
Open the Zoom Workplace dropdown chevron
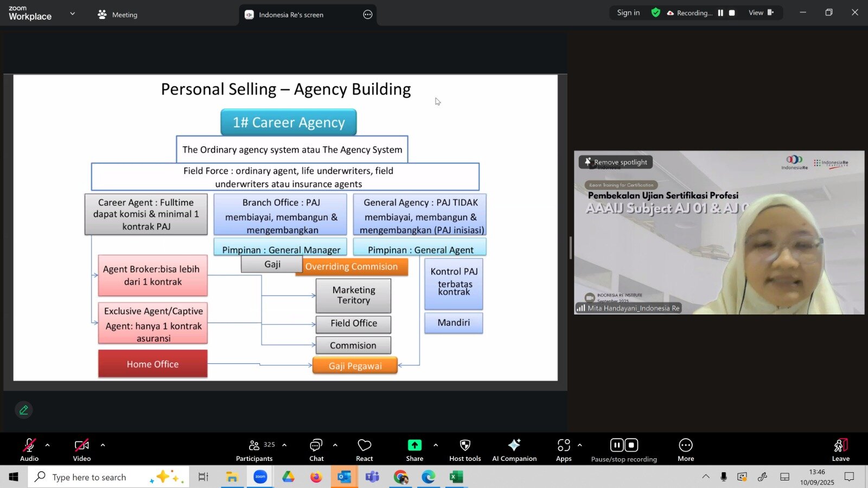click(x=73, y=14)
